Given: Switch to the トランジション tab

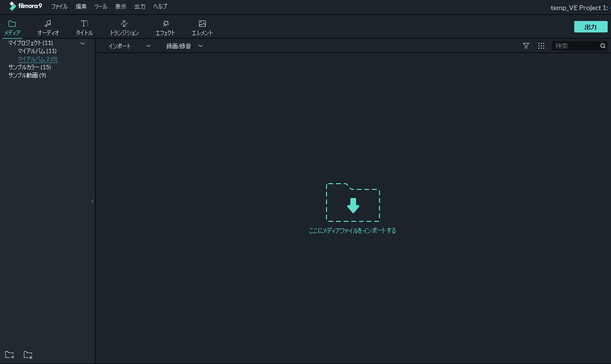Looking at the screenshot, I should (124, 28).
